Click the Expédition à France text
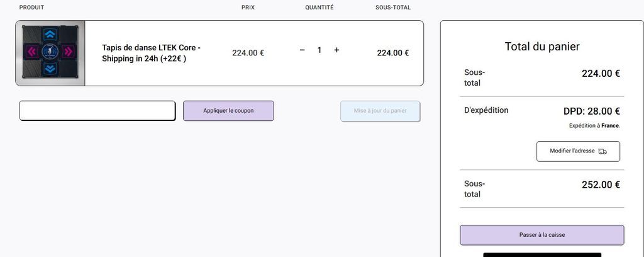 [594, 126]
